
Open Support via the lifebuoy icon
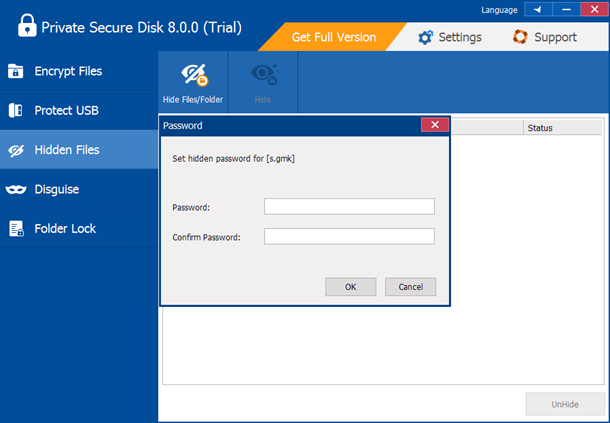[x=521, y=37]
